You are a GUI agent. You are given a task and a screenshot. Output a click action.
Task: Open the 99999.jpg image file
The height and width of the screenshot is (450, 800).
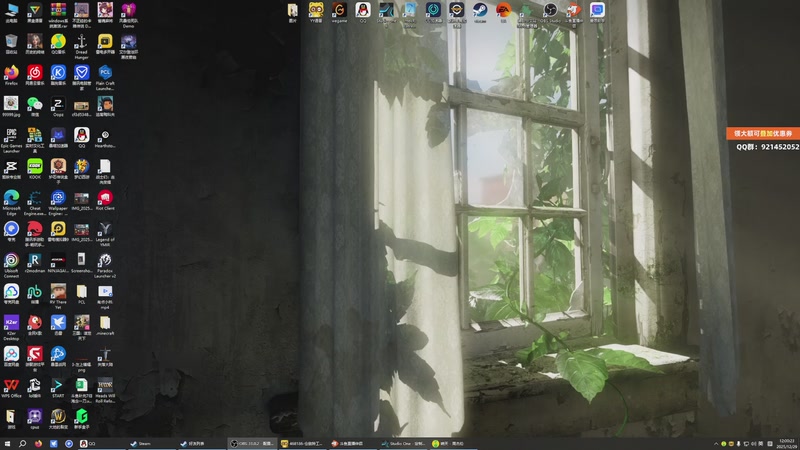[x=11, y=106]
